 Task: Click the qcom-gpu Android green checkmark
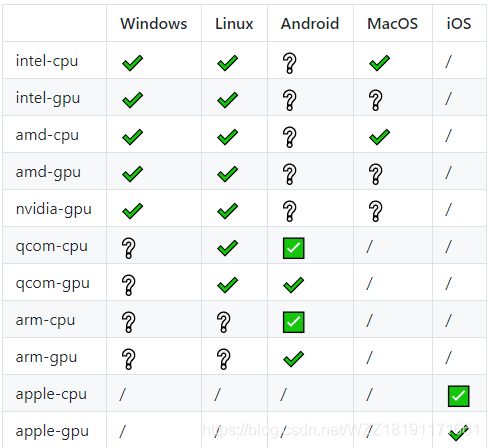tap(293, 285)
